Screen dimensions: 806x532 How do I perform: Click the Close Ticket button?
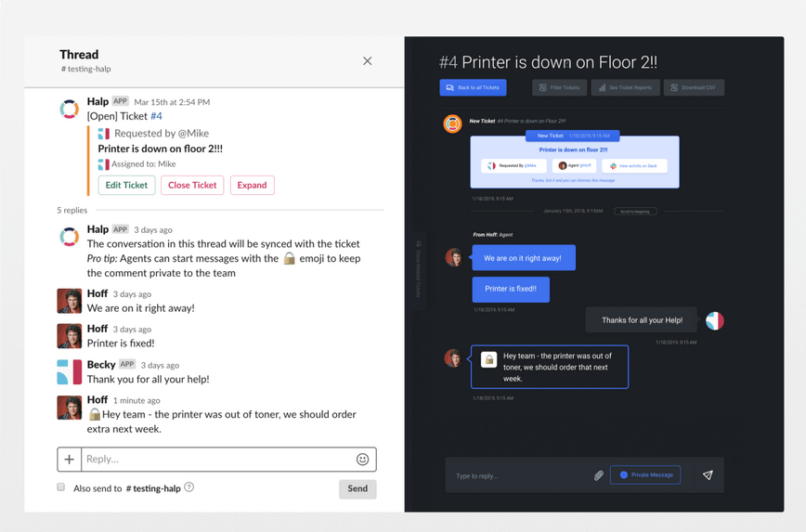click(x=192, y=185)
